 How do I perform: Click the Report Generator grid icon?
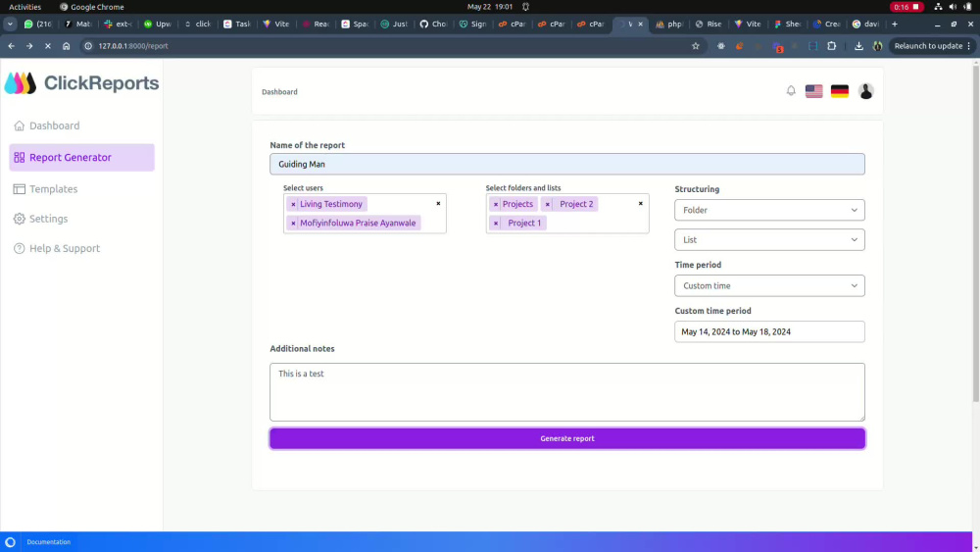(x=20, y=158)
